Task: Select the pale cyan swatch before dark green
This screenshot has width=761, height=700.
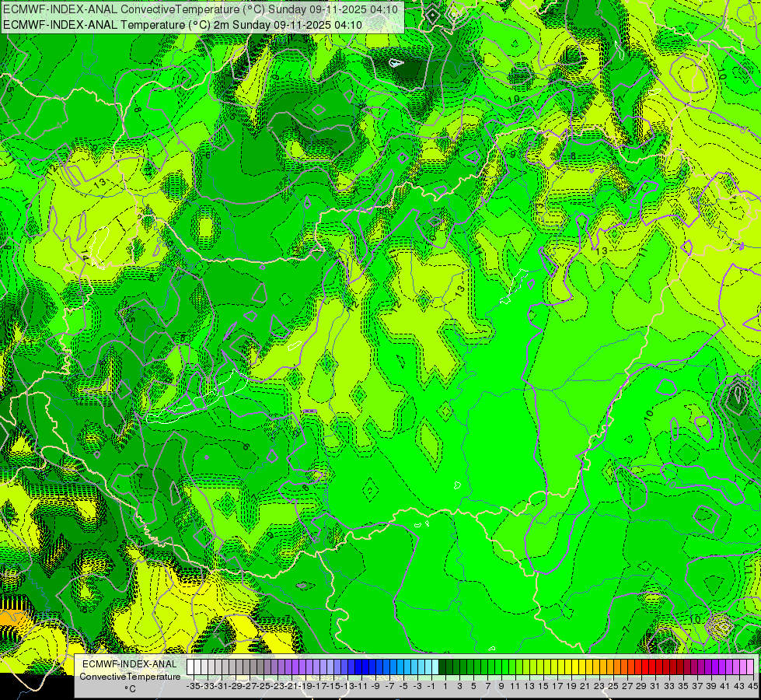Action: point(435,667)
